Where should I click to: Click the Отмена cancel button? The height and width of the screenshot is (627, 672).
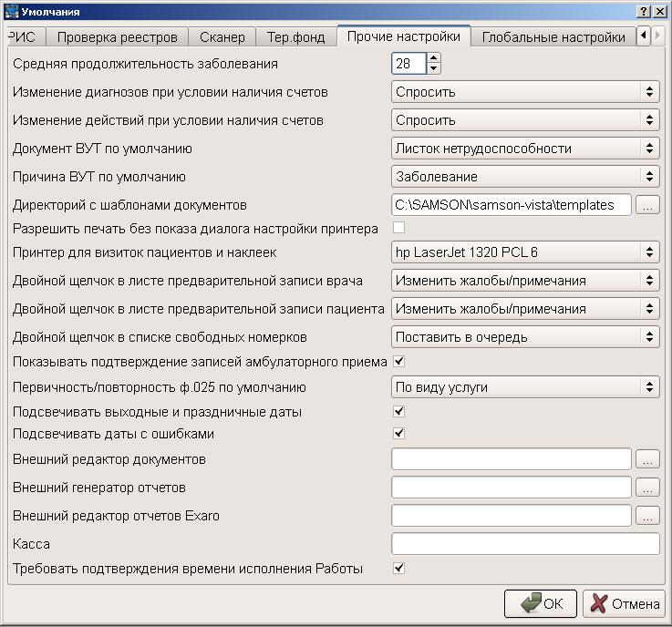[x=625, y=603]
